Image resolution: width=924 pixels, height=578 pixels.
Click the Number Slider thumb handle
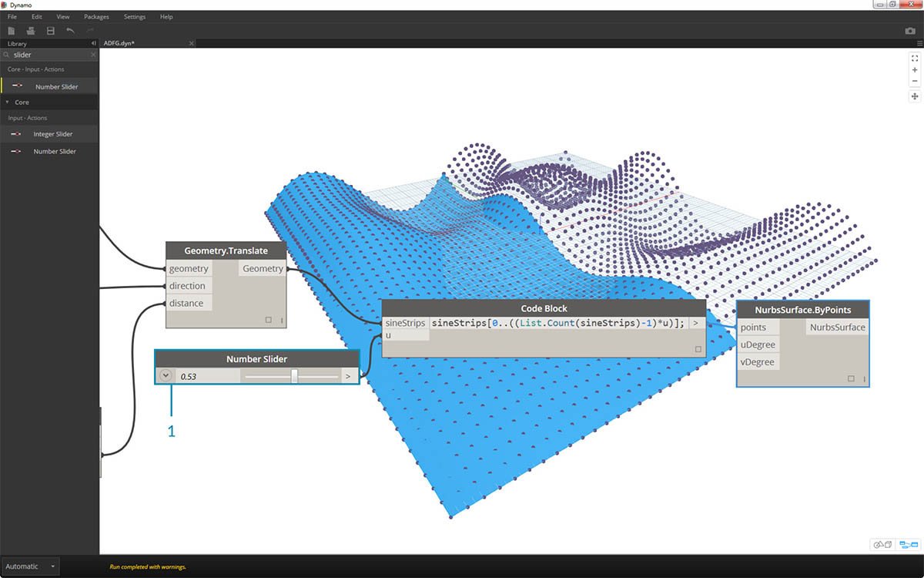tap(294, 376)
